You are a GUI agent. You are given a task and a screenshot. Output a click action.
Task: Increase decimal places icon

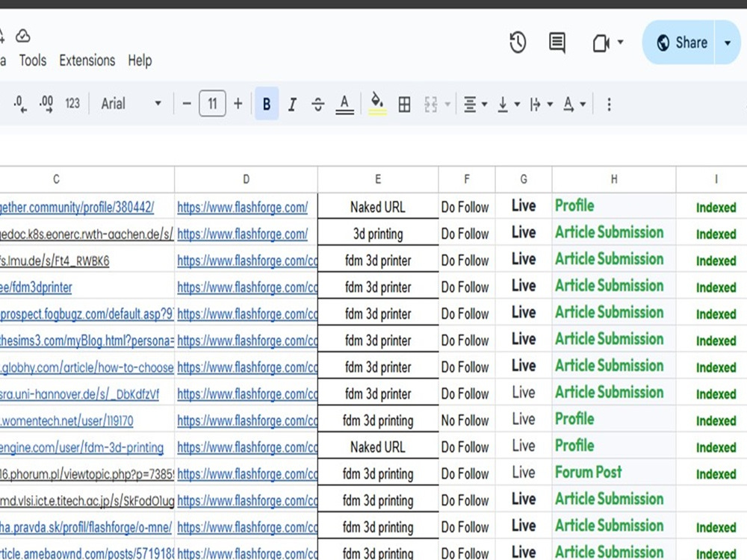click(46, 104)
